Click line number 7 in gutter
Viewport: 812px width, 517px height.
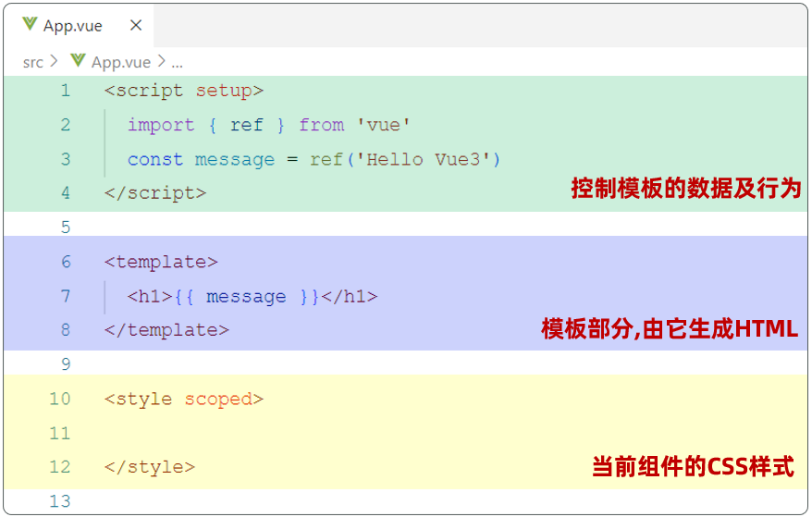coord(66,296)
